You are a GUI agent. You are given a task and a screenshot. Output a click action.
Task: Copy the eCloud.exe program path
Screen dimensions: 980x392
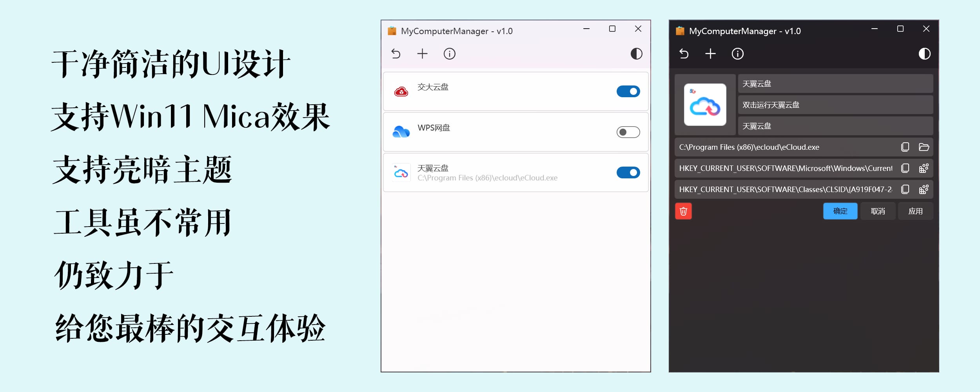[905, 147]
